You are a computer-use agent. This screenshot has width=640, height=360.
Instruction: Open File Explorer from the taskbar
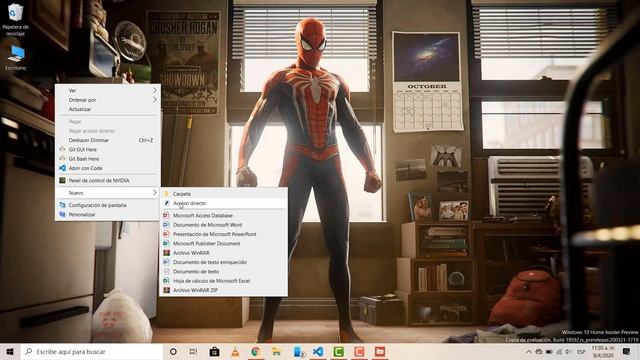276,351
